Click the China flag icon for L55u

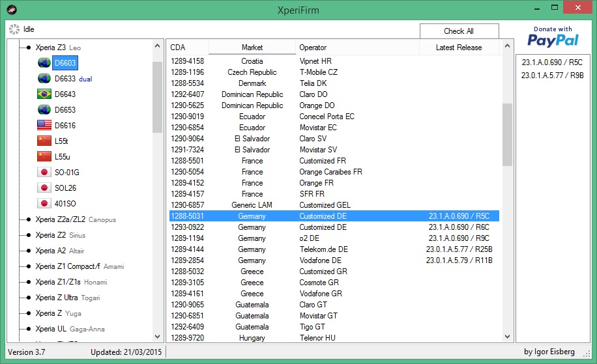coord(44,156)
